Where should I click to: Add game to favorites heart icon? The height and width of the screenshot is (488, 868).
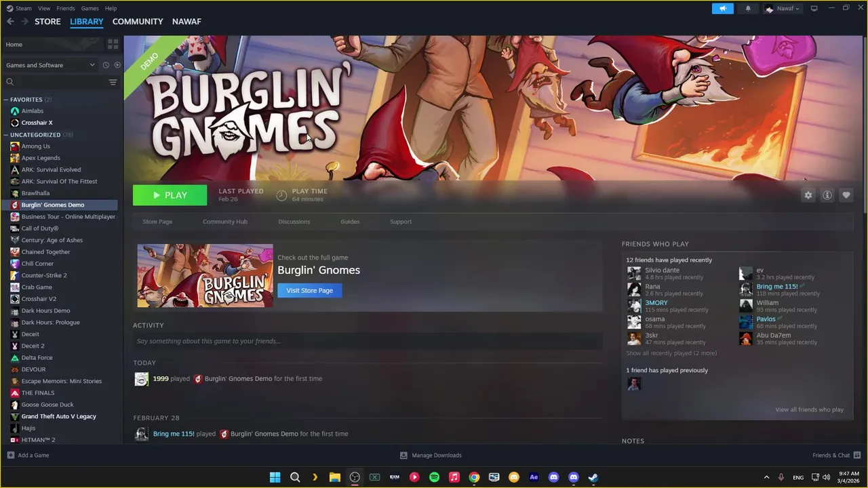point(846,195)
